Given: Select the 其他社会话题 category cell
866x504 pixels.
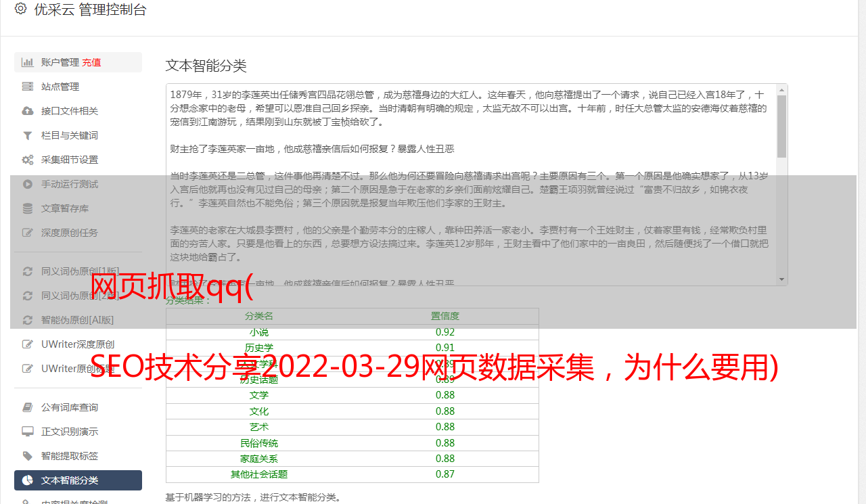Looking at the screenshot, I should click(259, 474).
